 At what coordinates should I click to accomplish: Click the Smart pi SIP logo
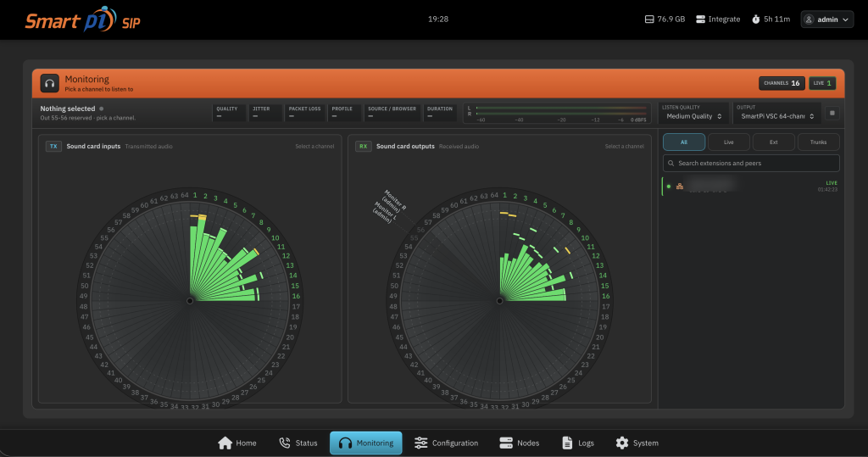(x=82, y=20)
